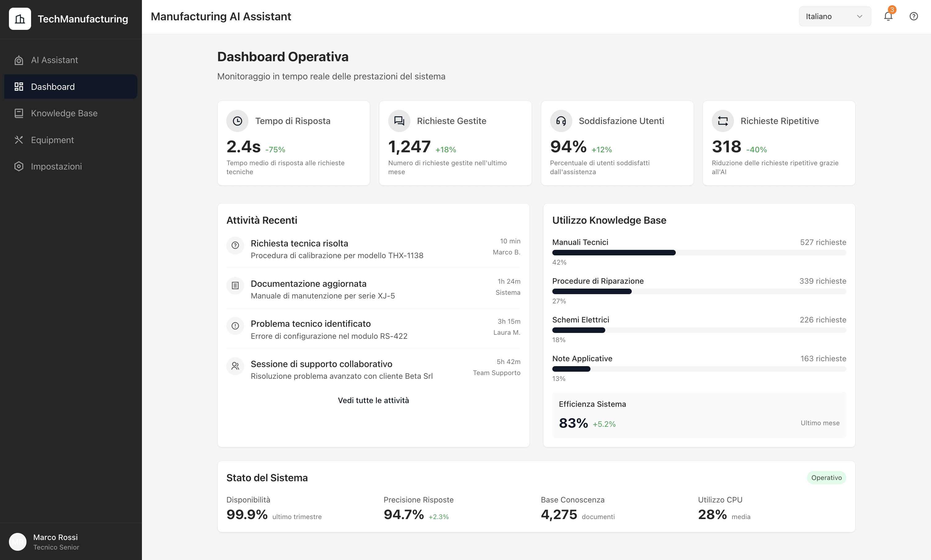Click the 94% satisfaction value
931x560 pixels.
(568, 146)
